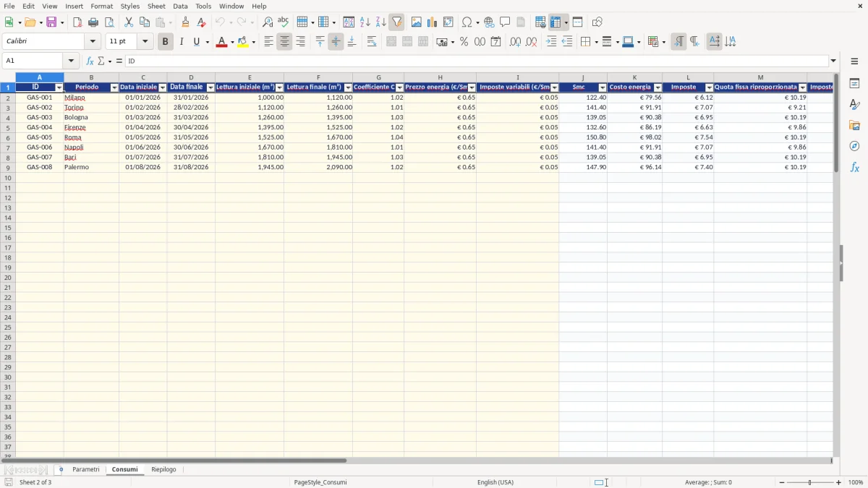The height and width of the screenshot is (488, 868).
Task: Click column header D
Action: tap(191, 77)
